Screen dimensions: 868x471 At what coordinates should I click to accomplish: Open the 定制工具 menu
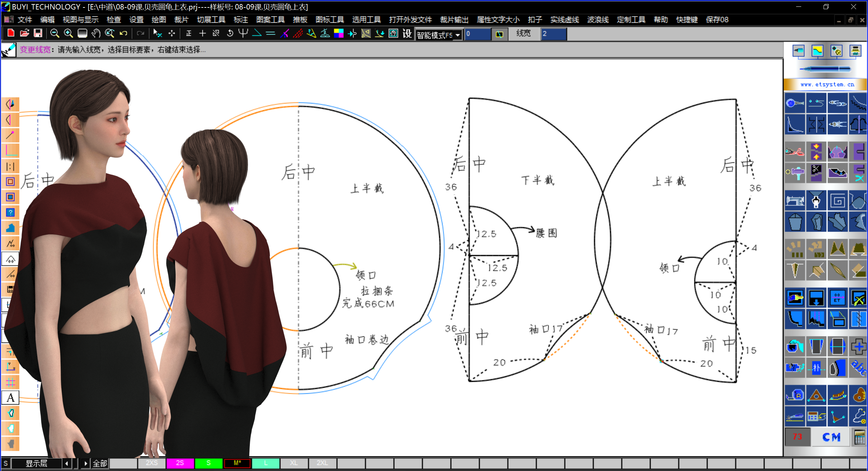631,20
